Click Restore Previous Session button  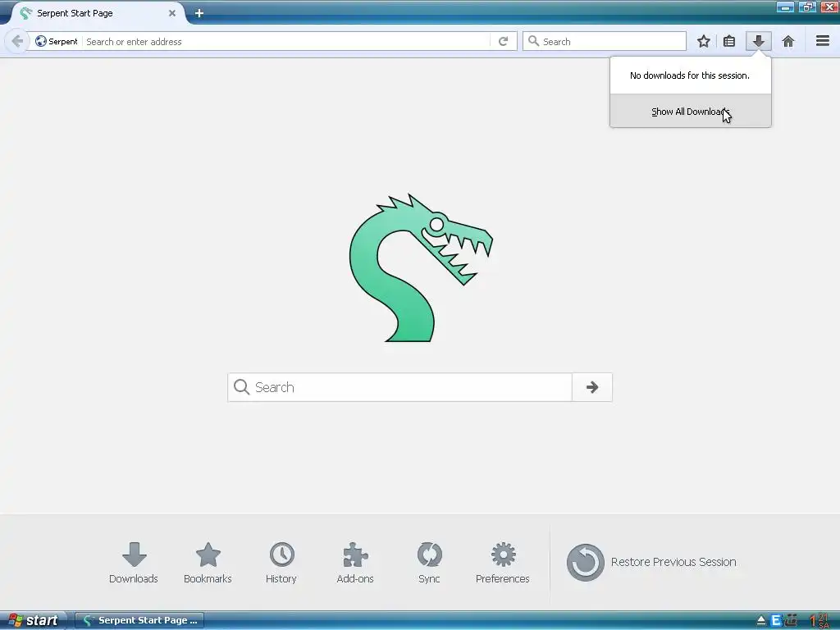click(651, 562)
